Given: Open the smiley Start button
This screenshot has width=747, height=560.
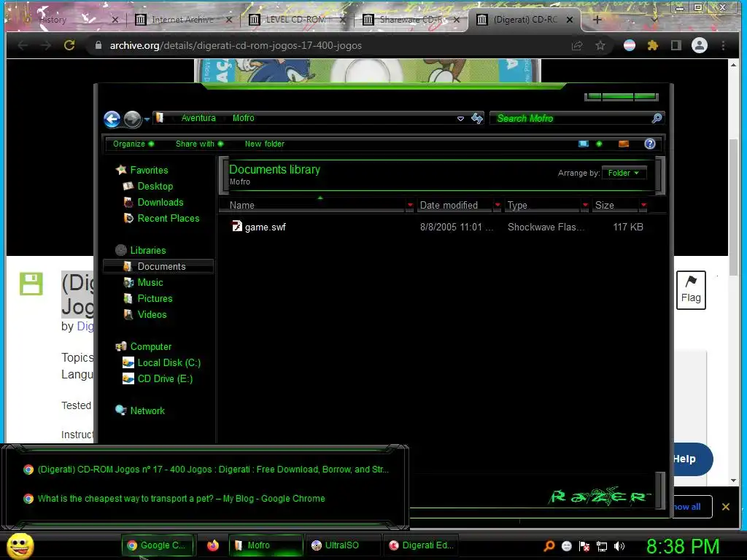Looking at the screenshot, I should pyautogui.click(x=20, y=545).
